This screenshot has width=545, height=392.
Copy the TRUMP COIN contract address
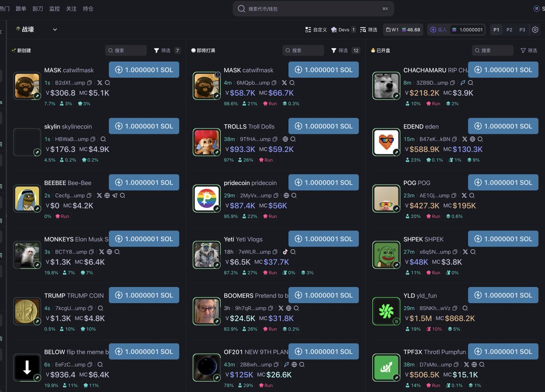91,308
